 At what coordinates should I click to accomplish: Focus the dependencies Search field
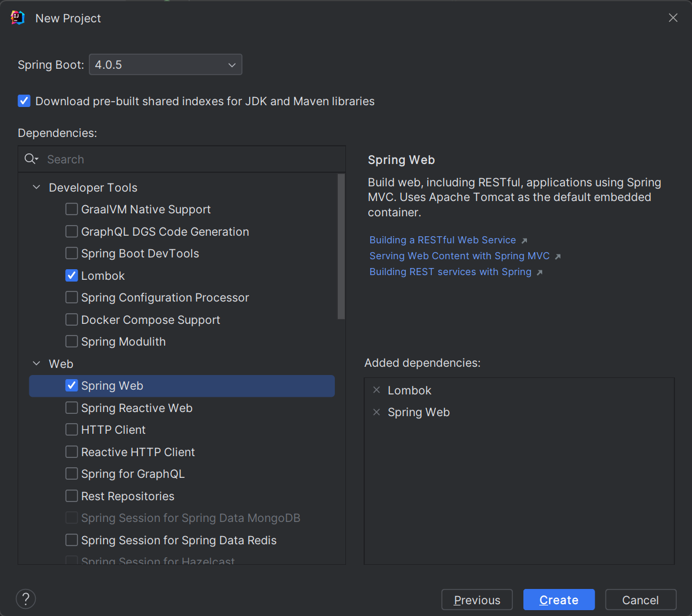click(x=188, y=159)
